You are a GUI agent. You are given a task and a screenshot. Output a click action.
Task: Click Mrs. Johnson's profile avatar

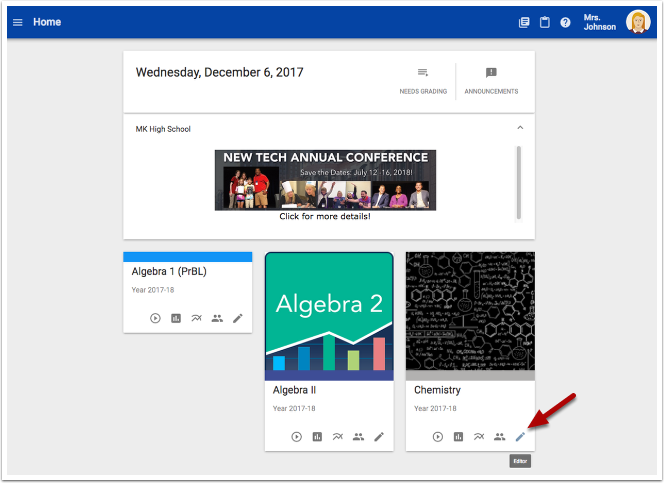pos(638,22)
